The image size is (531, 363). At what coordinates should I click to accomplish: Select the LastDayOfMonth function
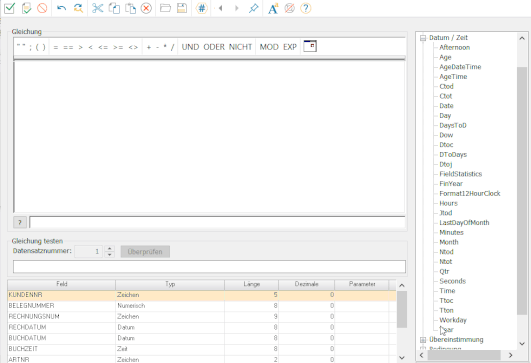click(464, 223)
